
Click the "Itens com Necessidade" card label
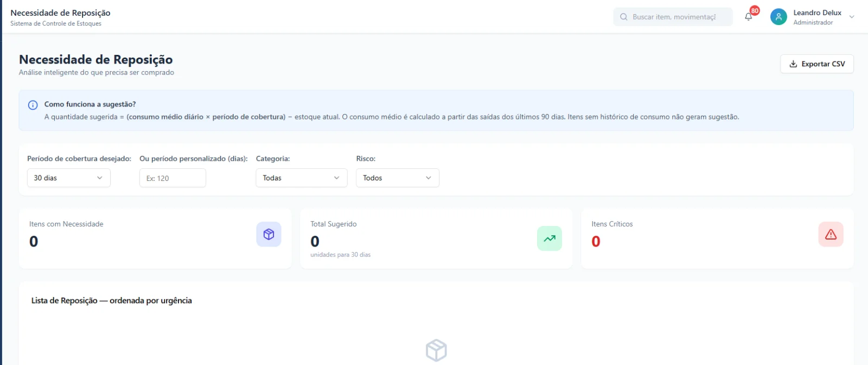point(66,224)
